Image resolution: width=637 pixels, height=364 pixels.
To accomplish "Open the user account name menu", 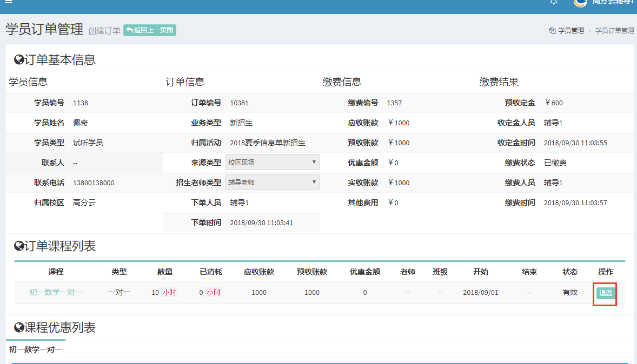I will pos(613,2).
